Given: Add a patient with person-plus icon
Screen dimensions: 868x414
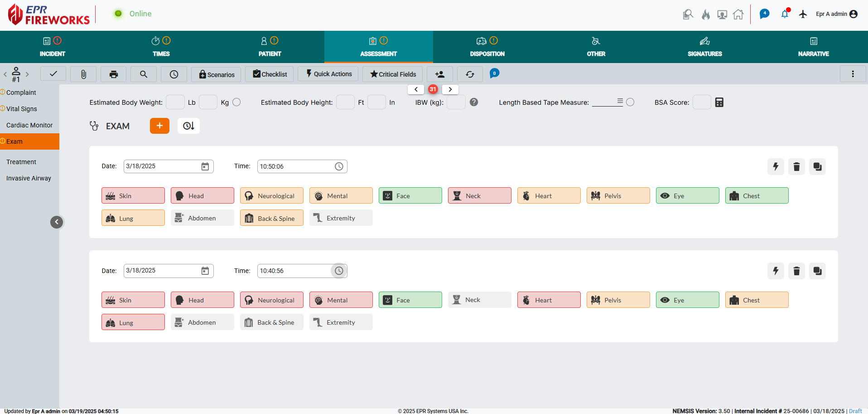Looking at the screenshot, I should [x=439, y=74].
